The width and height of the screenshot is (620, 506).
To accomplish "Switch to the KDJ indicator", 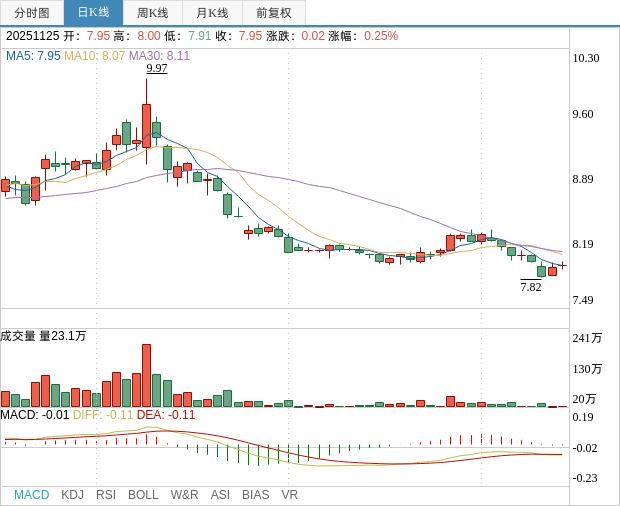I will pyautogui.click(x=72, y=495).
